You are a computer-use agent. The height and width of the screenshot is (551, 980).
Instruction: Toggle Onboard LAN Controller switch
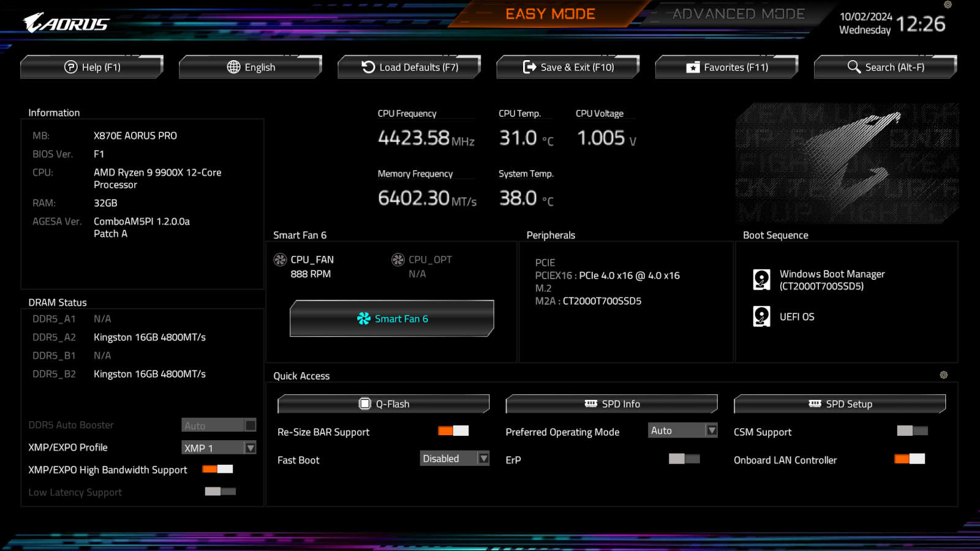pyautogui.click(x=910, y=459)
